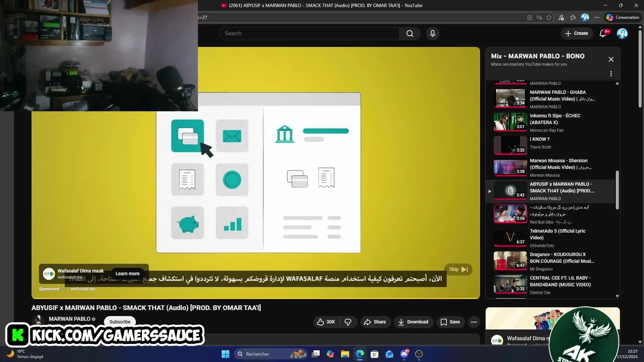Play MARWAN PABLO - GHABA from playlist
This screenshot has width=644, height=362.
point(553,99)
